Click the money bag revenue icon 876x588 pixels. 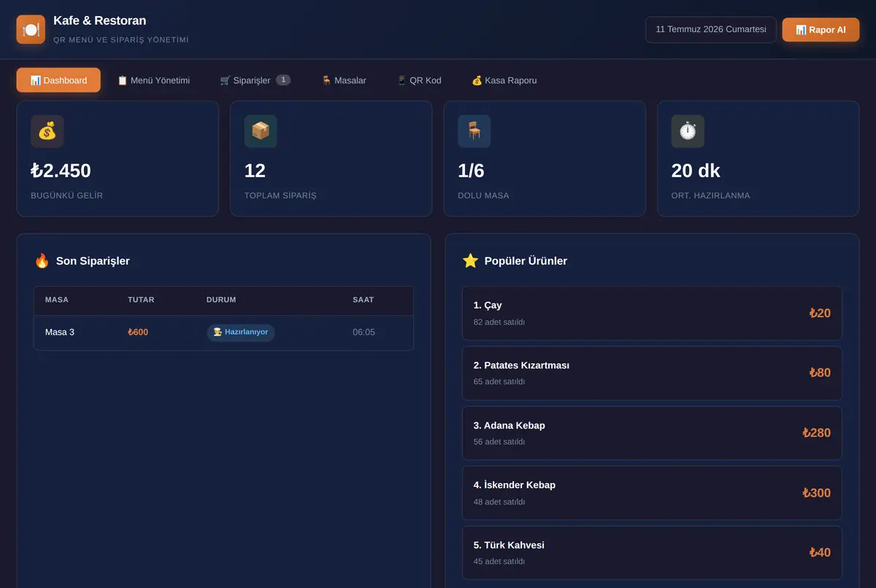click(47, 131)
